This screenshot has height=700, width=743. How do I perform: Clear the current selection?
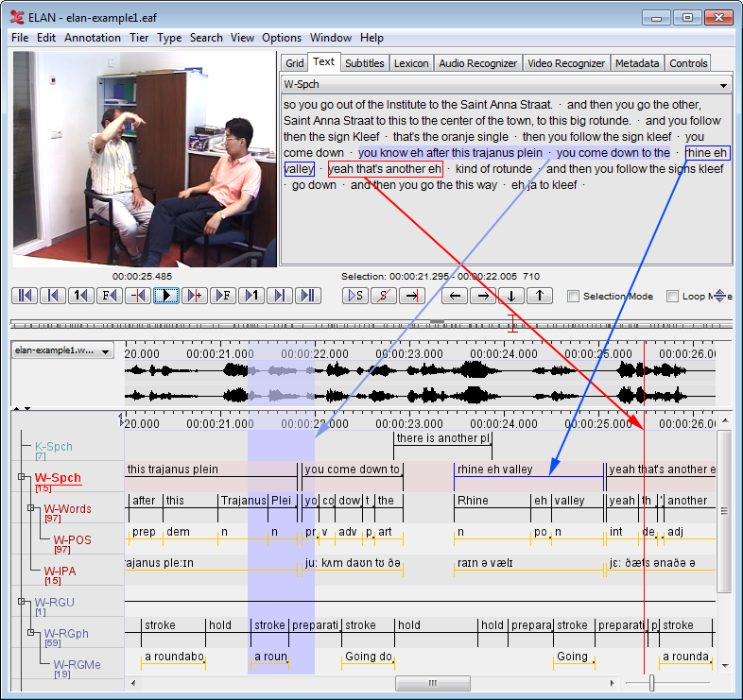(x=384, y=296)
